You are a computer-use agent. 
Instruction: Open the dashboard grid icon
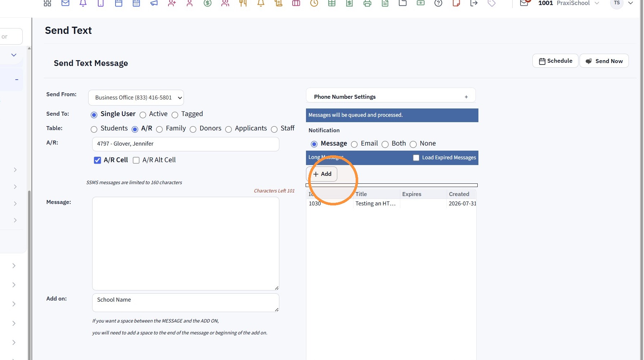47,3
